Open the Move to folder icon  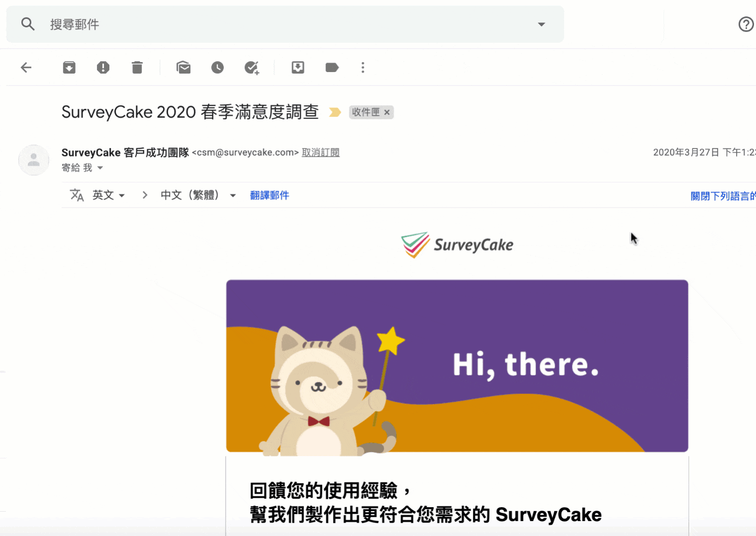tap(298, 68)
